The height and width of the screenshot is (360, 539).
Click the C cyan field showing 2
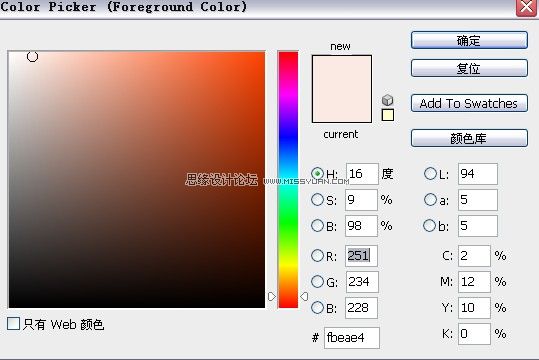tap(474, 256)
